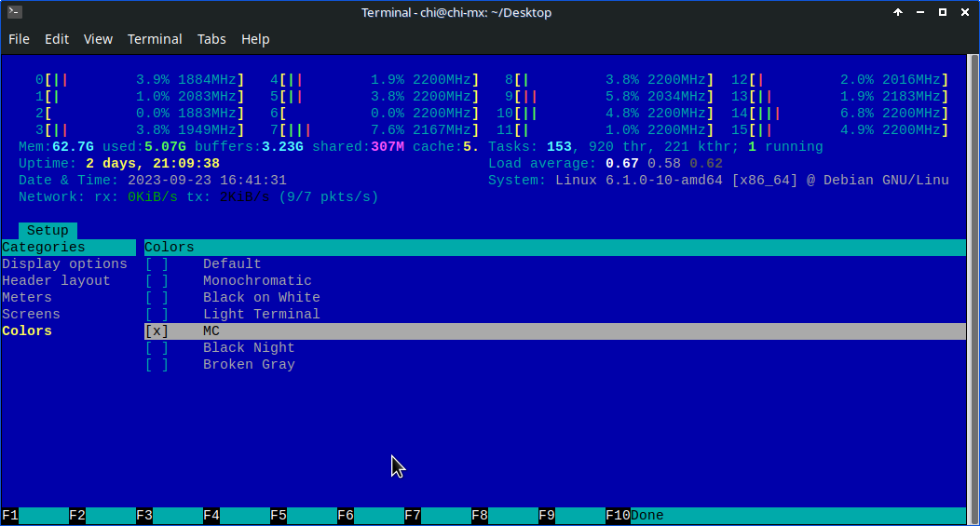Select the Colors category

click(27, 331)
